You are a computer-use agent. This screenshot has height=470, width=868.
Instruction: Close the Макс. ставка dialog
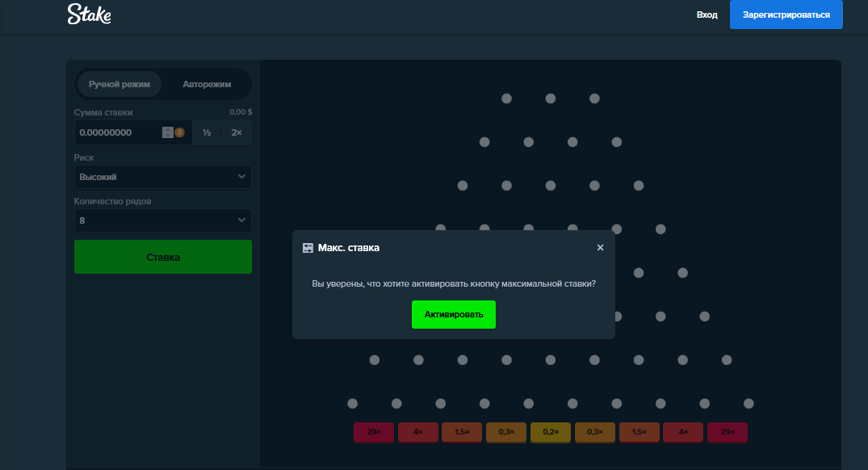point(600,248)
